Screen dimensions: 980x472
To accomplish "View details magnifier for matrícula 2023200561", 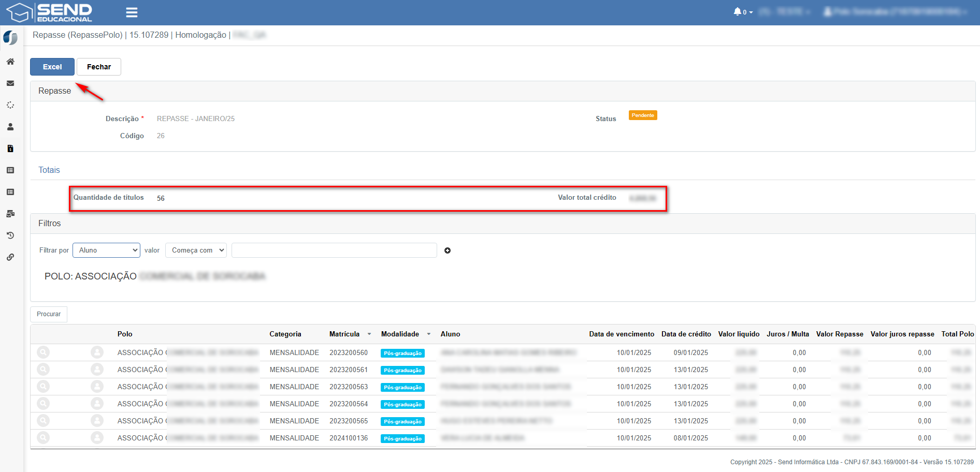I will [x=44, y=370].
